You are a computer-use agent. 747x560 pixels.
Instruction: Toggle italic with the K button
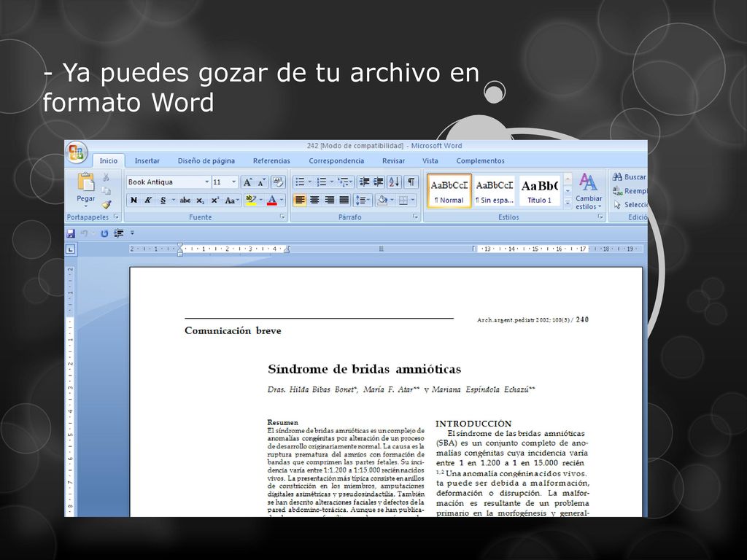pos(148,200)
